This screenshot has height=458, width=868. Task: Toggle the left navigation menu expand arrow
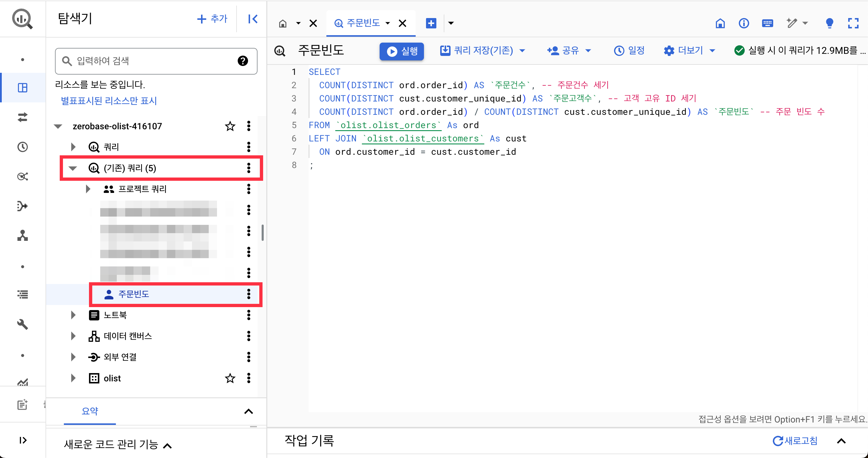(x=22, y=440)
